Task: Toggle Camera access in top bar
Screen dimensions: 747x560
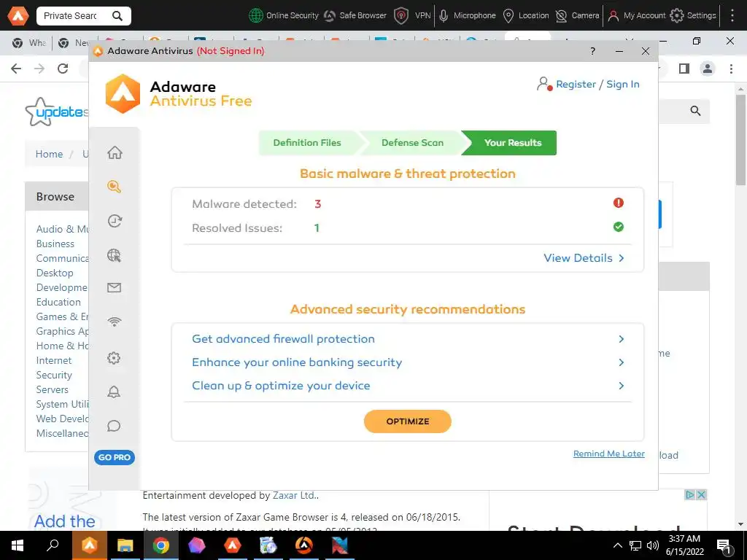Action: point(578,16)
